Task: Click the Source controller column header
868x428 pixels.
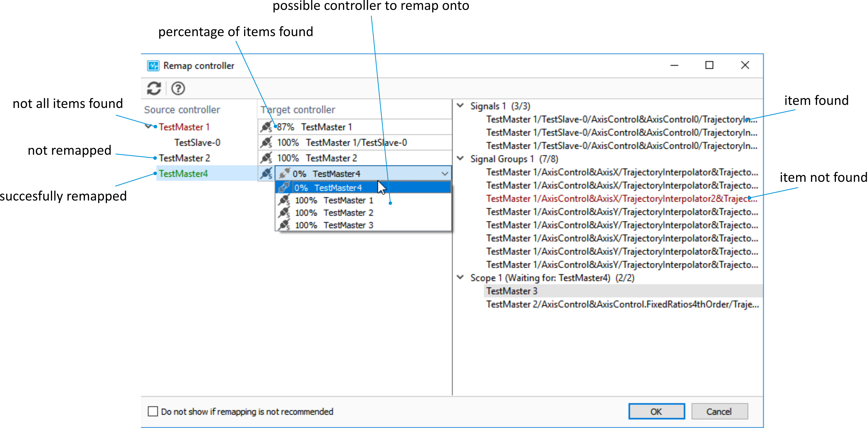Action: (x=182, y=110)
